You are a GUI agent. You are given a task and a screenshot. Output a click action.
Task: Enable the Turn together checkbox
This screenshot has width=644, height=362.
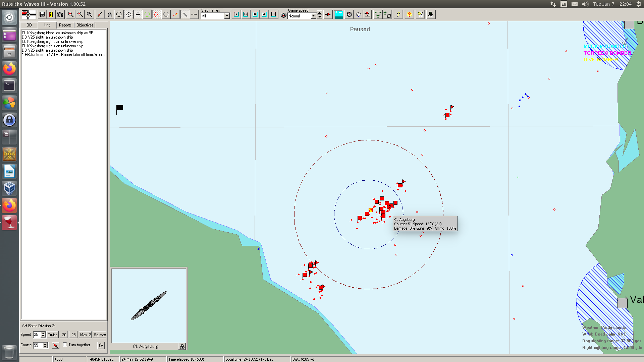pos(65,345)
